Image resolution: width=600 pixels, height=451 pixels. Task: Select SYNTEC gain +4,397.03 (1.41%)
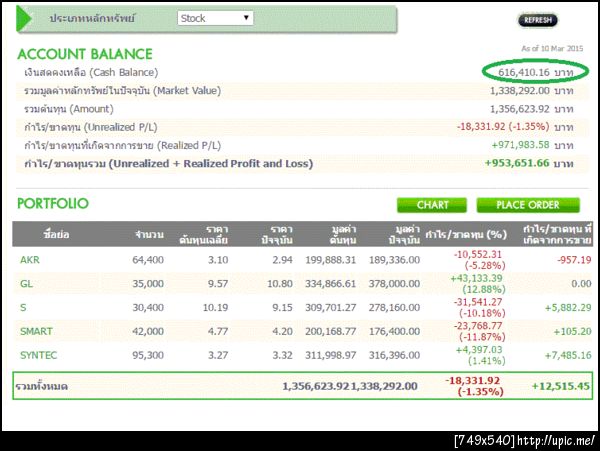[481, 355]
